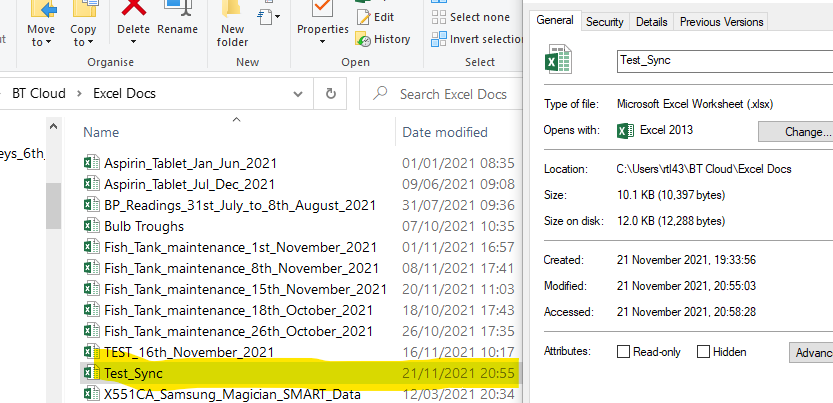Image resolution: width=833 pixels, height=403 pixels.
Task: Enable the Read-only checkbox
Action: [x=624, y=352]
